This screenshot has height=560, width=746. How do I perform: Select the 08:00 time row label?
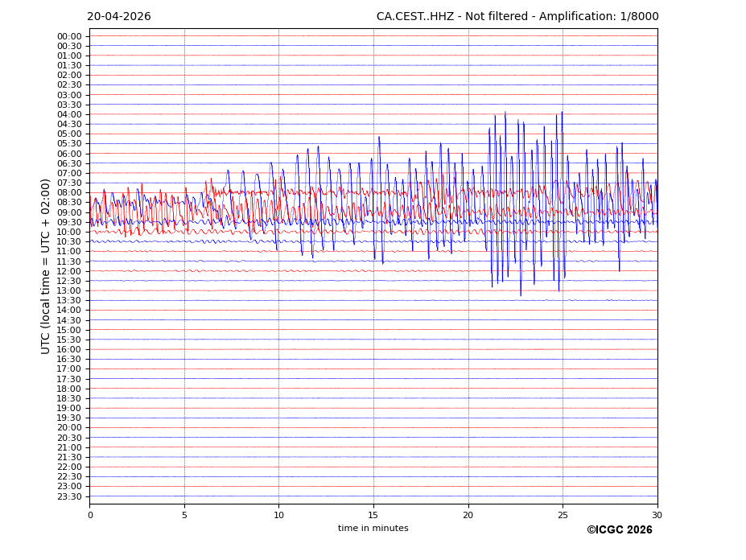[69, 193]
